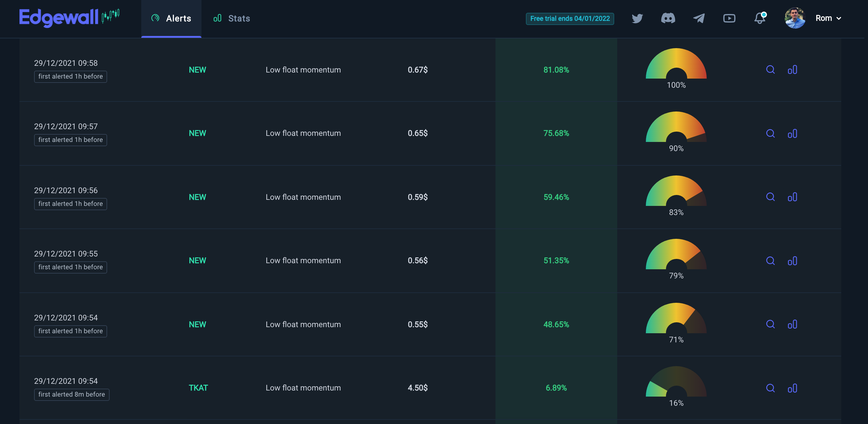Click search icon for 09:58 alert row
This screenshot has width=868, height=424.
tap(770, 70)
